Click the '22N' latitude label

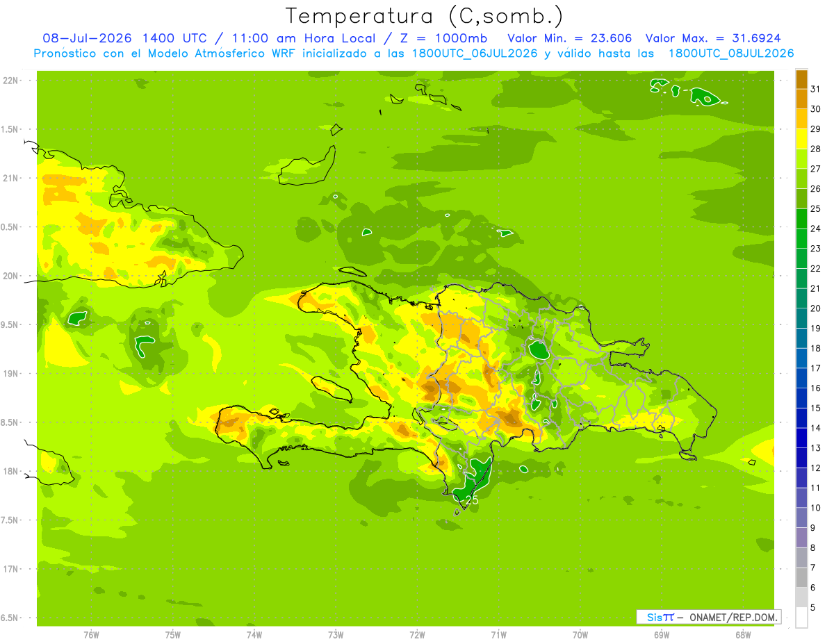point(10,81)
